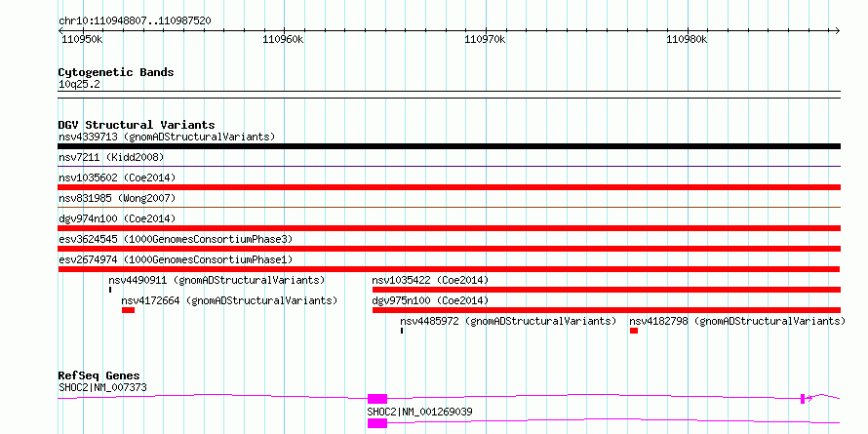Viewport: 868px width, 434px height.
Task: Click the dgv974n100 (Coe2014) label
Action: (x=117, y=218)
